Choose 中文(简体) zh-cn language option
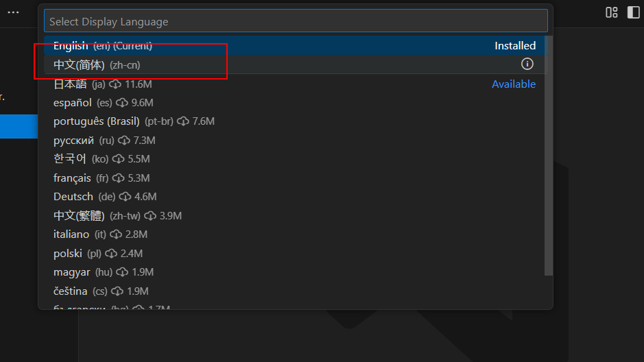The image size is (644, 362). click(x=96, y=64)
